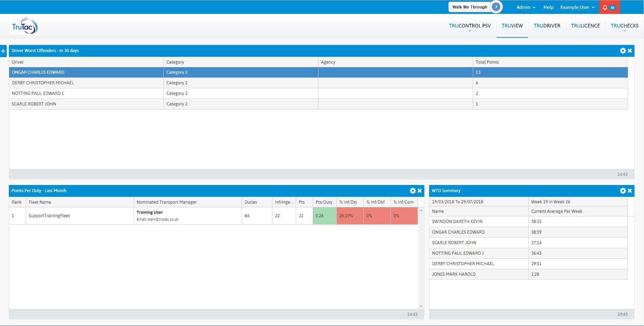Open Driver Worst Offenders settings gear
This screenshot has height=326, width=644.
[x=622, y=51]
